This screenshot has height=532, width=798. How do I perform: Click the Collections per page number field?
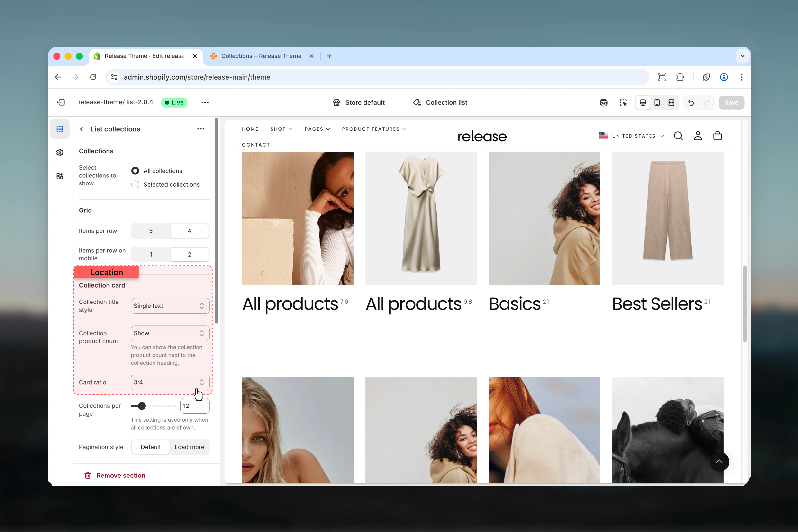click(195, 406)
